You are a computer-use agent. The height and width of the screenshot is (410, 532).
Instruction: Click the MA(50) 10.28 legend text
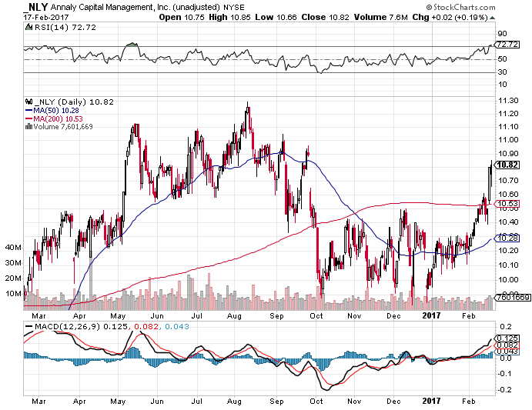[x=56, y=110]
